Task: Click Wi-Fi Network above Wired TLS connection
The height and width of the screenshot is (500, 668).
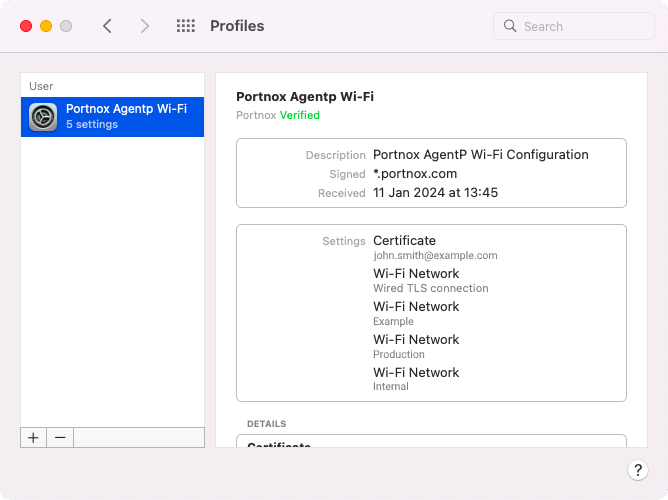Action: (x=416, y=273)
